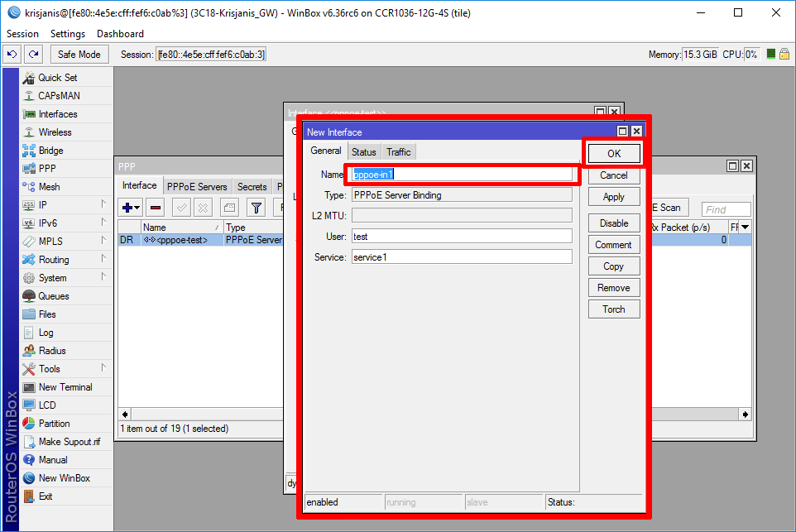Run Torch on the pppoe-in1 interface
The height and width of the screenshot is (532, 796).
(x=613, y=309)
